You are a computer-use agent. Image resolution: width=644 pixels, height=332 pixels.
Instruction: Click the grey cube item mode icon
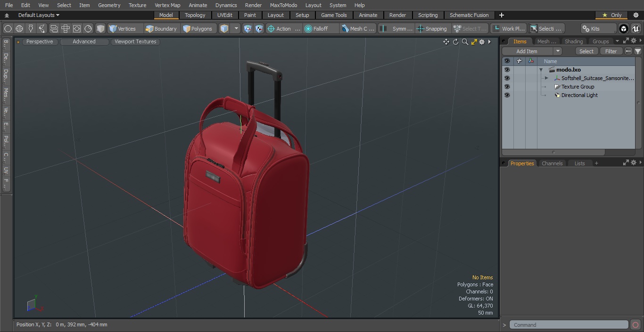pos(100,29)
